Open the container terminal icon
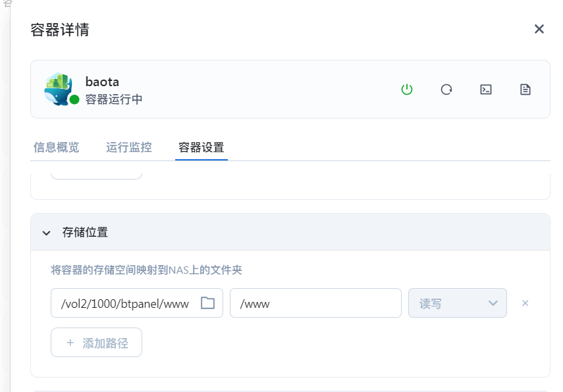 click(486, 89)
